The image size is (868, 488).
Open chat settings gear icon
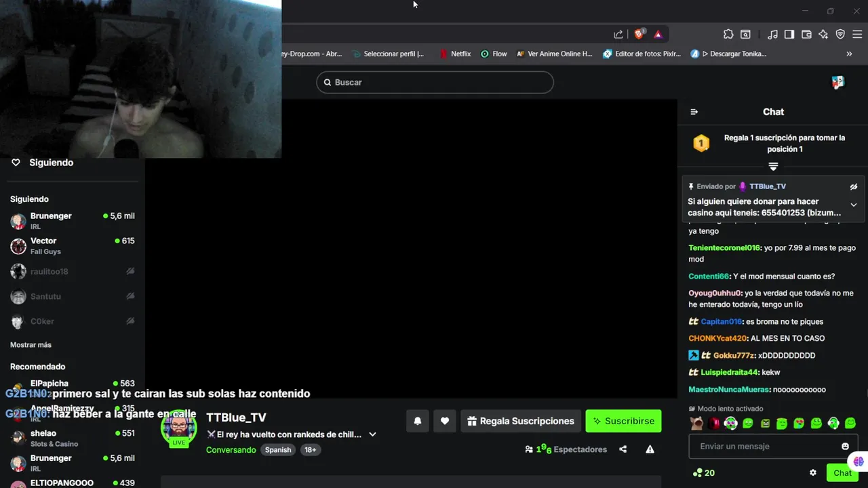[813, 473]
